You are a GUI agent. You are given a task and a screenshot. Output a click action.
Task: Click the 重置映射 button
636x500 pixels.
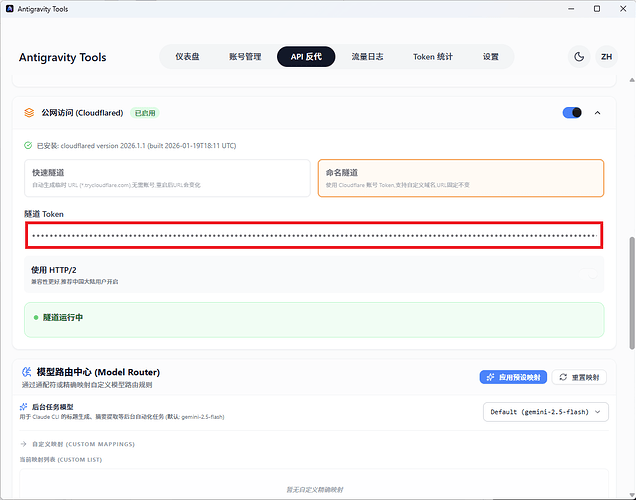pos(579,377)
